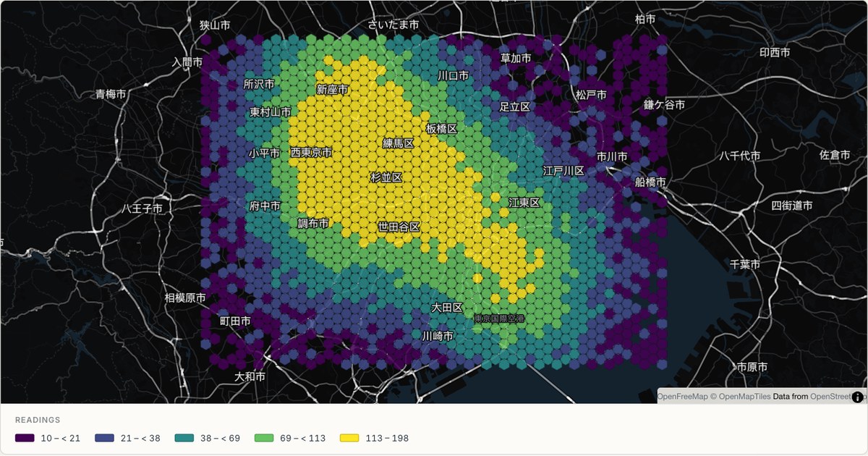
Task: Click the 世田谷区 map label
Action: [399, 227]
